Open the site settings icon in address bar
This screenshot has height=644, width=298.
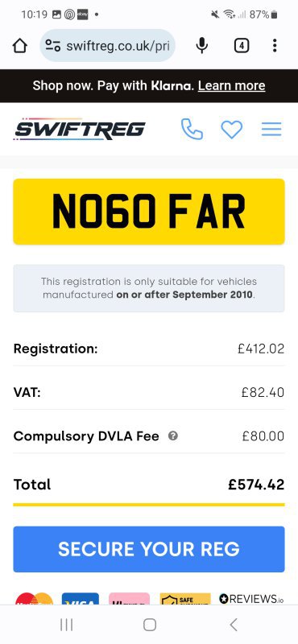click(x=53, y=46)
